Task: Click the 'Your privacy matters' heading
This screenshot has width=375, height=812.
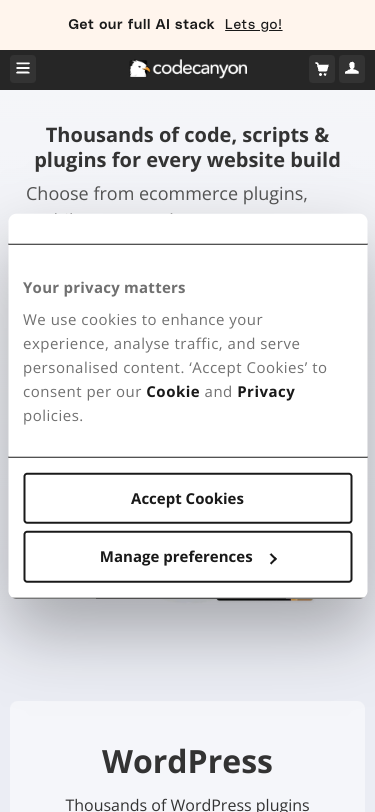Action: pyautogui.click(x=104, y=287)
